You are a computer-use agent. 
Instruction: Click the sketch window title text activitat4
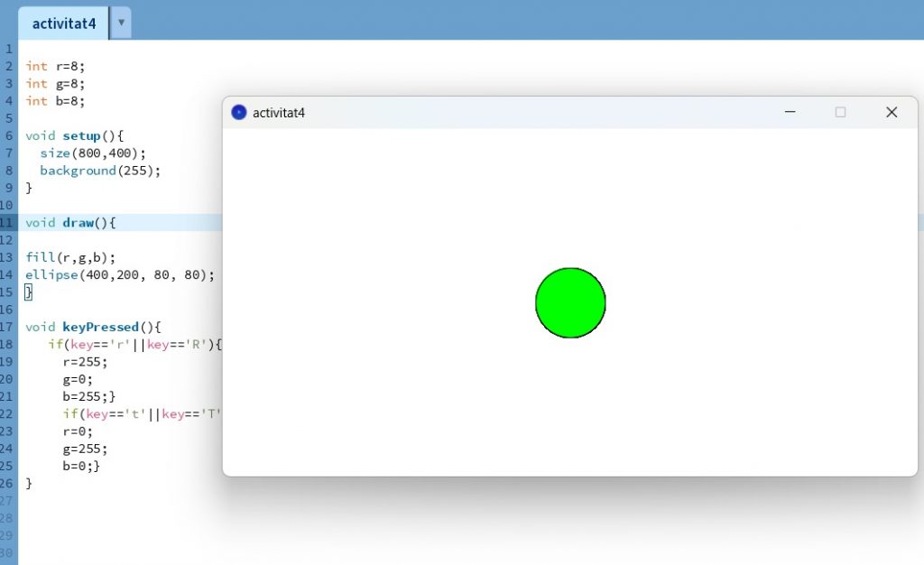click(279, 113)
